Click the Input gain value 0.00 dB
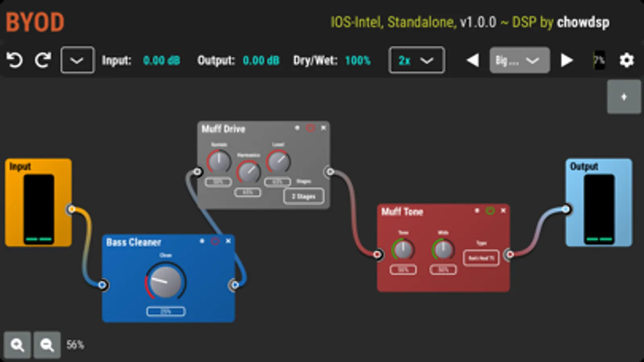This screenshot has width=644, height=362. [x=162, y=60]
